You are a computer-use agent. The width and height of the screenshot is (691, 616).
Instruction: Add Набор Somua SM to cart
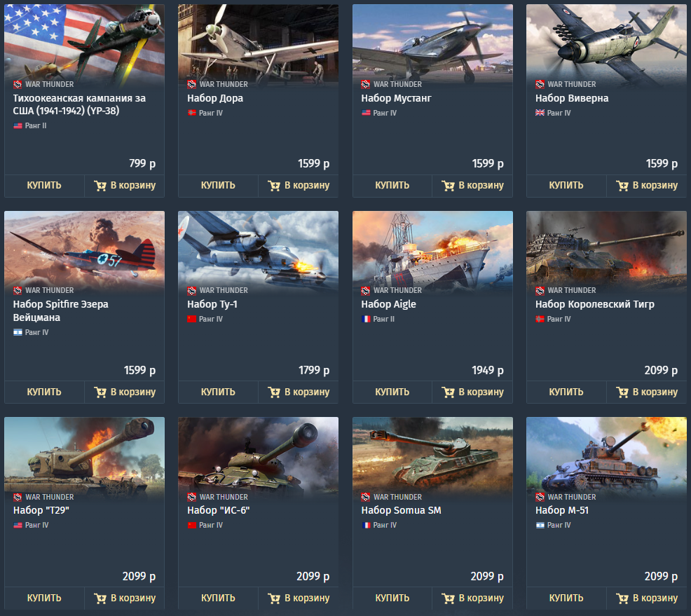472,598
